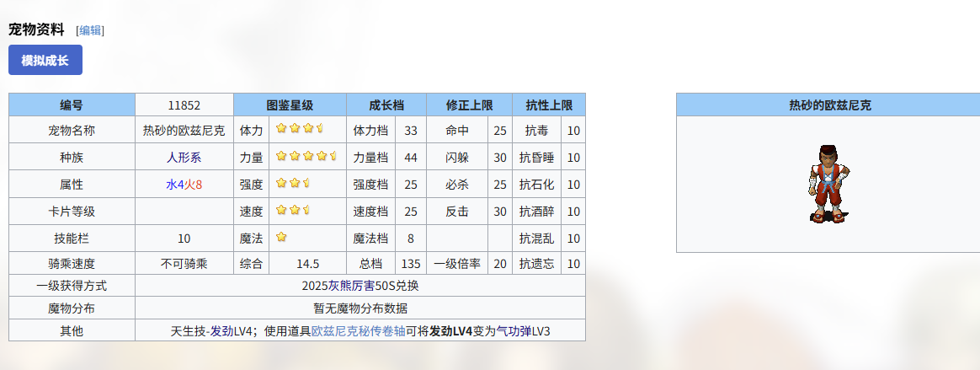Image resolution: width=980 pixels, height=370 pixels.
Task: Click the 抗昏睡 label cell
Action: click(x=537, y=158)
